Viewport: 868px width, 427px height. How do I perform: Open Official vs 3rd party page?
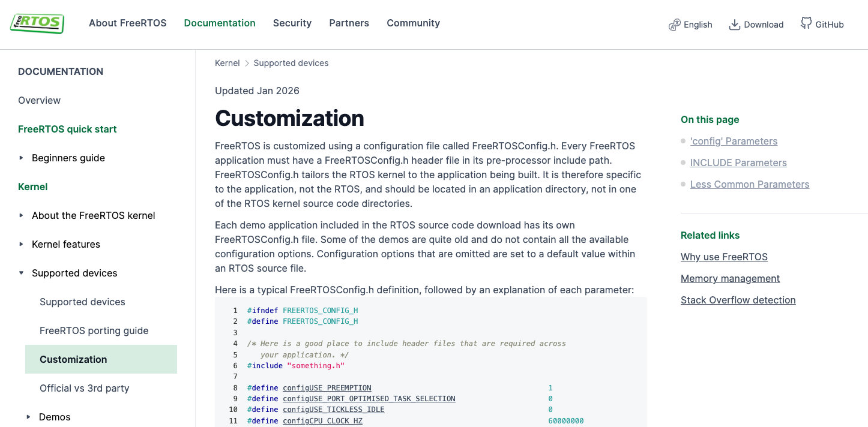click(x=84, y=388)
